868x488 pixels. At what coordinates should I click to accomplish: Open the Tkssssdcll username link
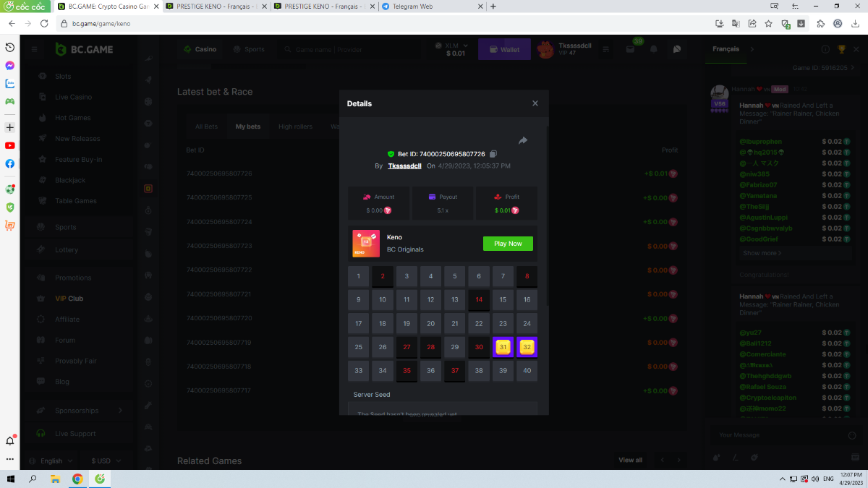click(404, 166)
